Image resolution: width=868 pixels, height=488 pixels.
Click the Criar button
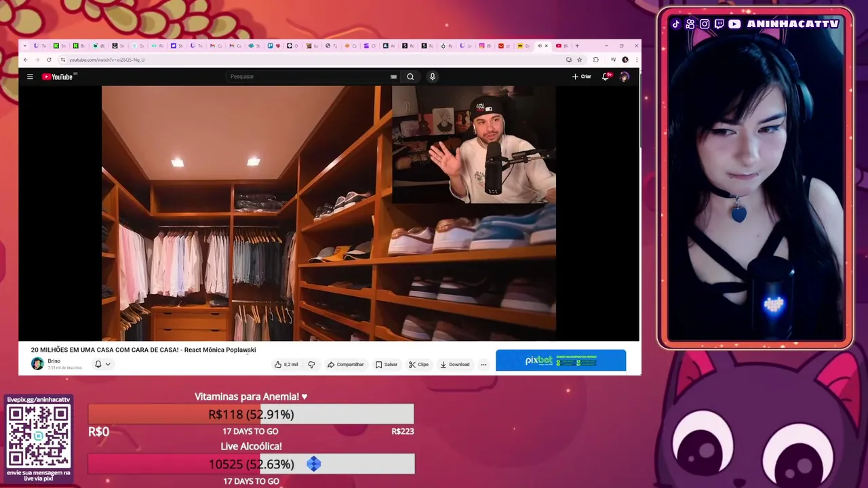click(582, 77)
